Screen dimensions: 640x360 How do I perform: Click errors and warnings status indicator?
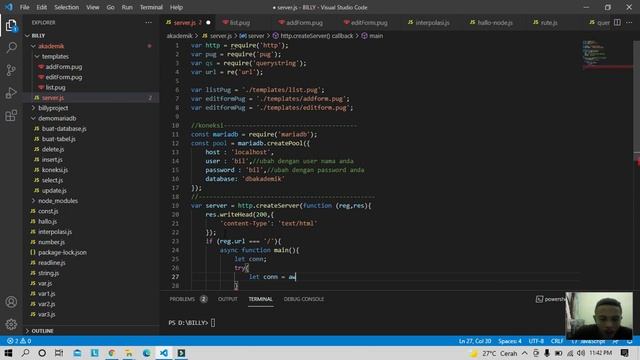click(19, 341)
